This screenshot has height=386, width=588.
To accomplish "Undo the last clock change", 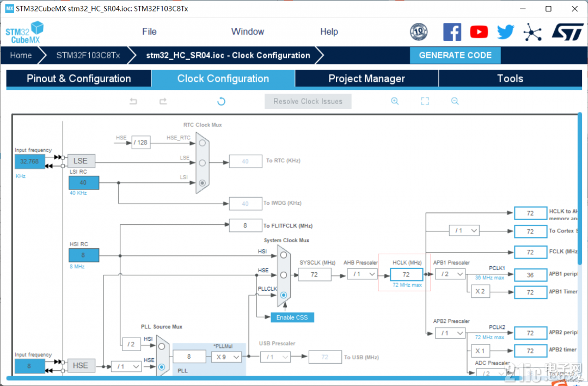I will [x=133, y=101].
